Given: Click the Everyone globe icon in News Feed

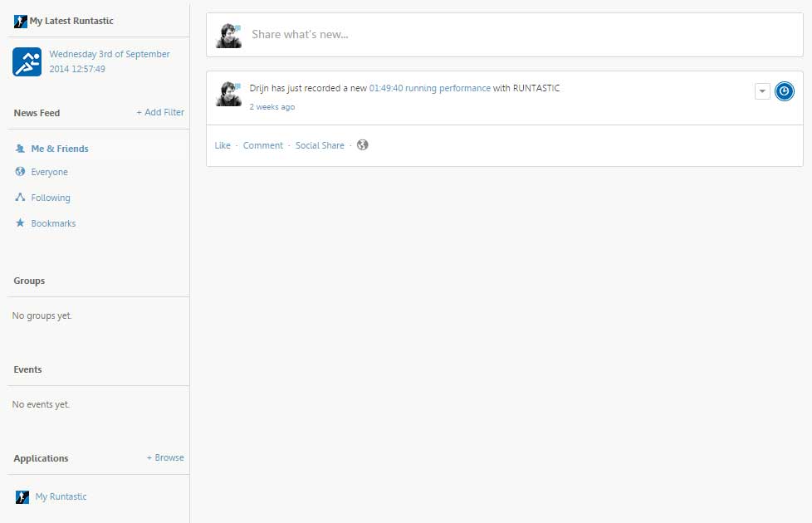Looking at the screenshot, I should point(21,172).
